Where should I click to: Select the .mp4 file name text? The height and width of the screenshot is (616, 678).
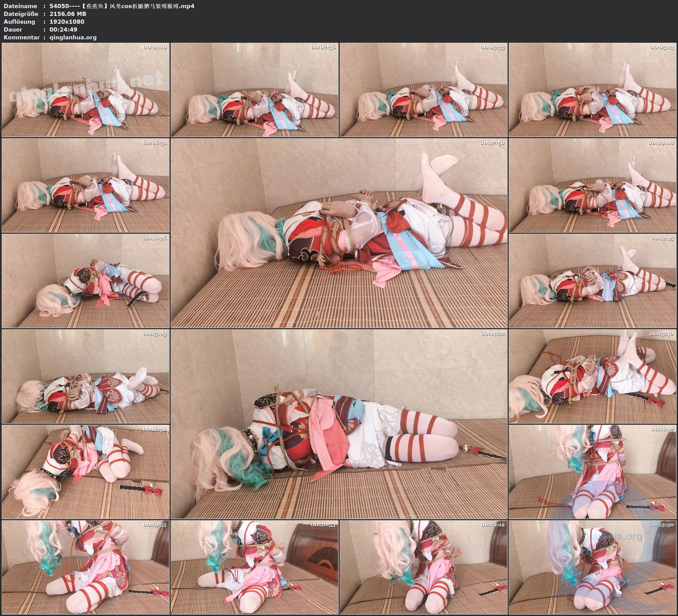tap(122, 6)
